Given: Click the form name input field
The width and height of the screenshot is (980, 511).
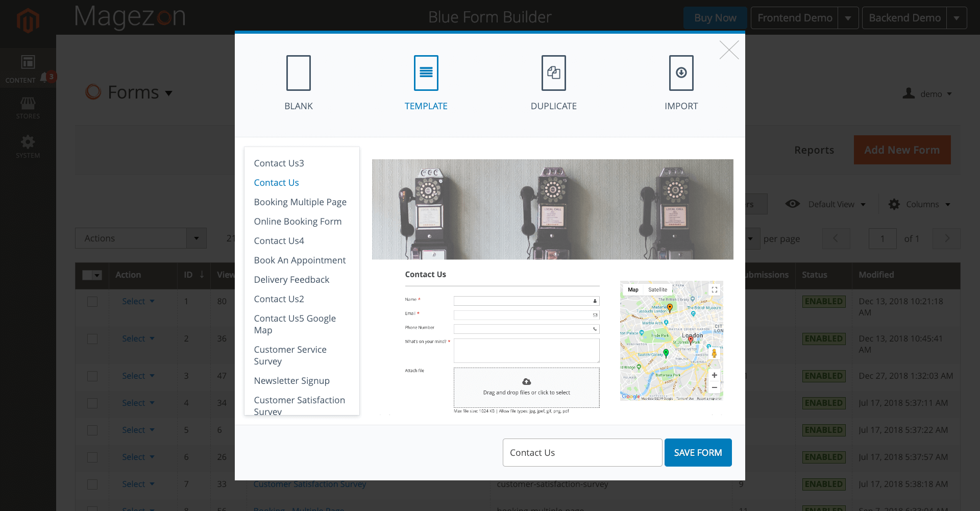Looking at the screenshot, I should [582, 452].
